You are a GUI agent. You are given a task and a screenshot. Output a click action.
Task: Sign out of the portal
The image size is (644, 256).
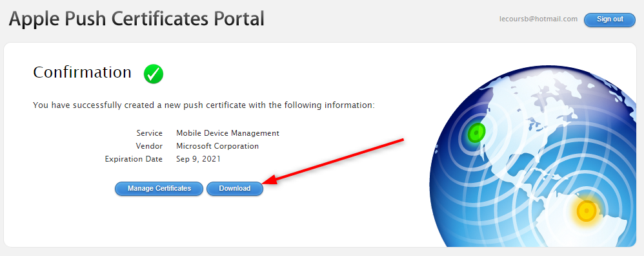pyautogui.click(x=610, y=19)
